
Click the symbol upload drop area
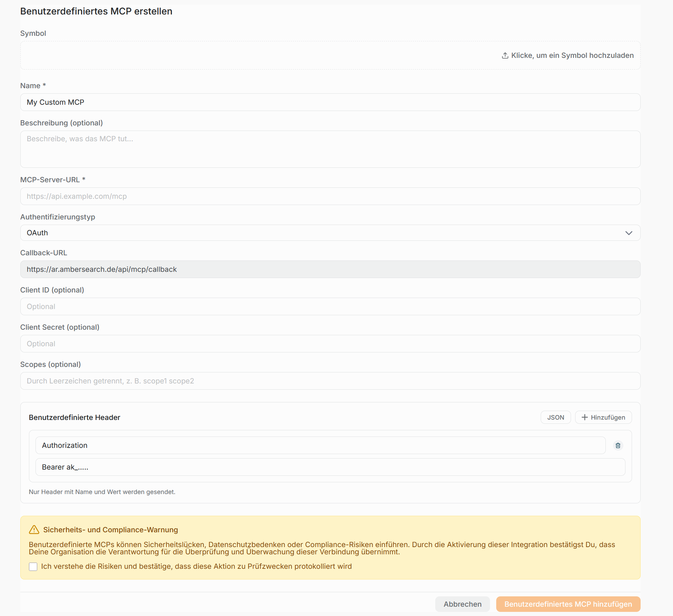coord(330,55)
